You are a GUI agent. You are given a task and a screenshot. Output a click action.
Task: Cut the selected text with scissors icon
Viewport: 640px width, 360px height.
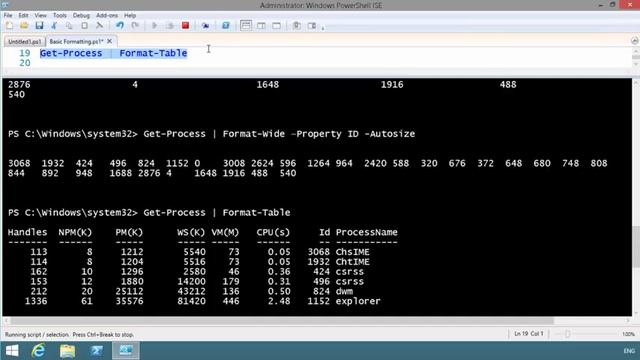coord(54,26)
